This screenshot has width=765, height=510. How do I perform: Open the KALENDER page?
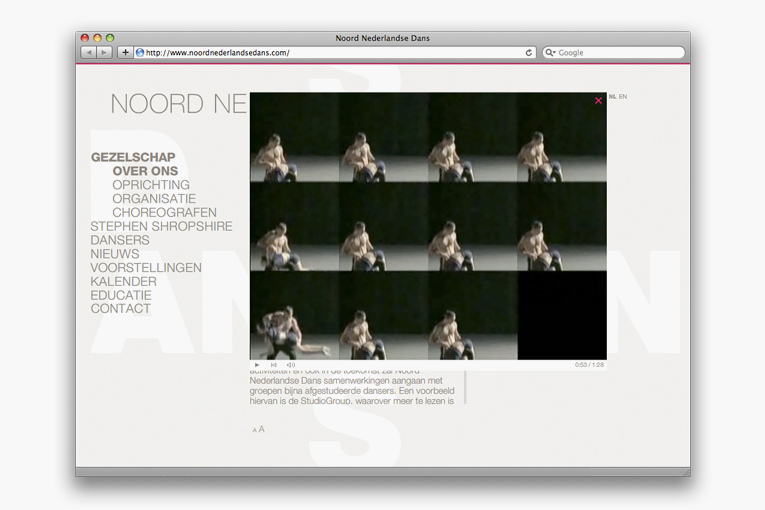pos(123,282)
